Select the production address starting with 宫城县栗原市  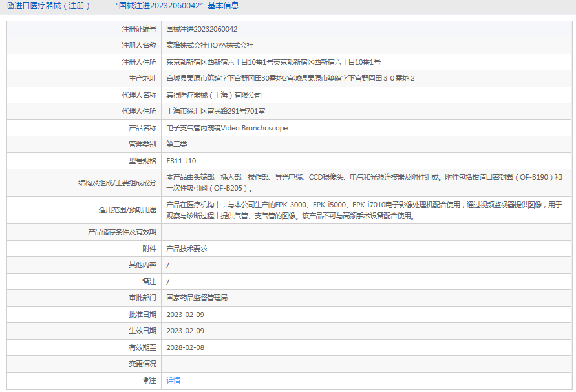[x=290, y=78]
